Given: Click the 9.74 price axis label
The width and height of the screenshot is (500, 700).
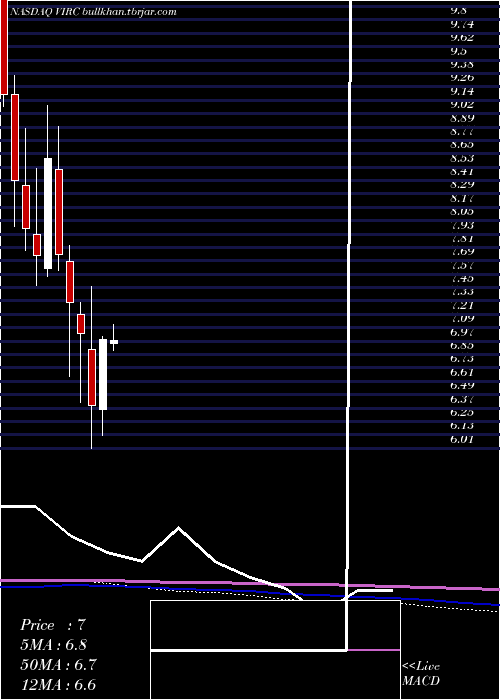Looking at the screenshot, I should pyautogui.click(x=462, y=24).
